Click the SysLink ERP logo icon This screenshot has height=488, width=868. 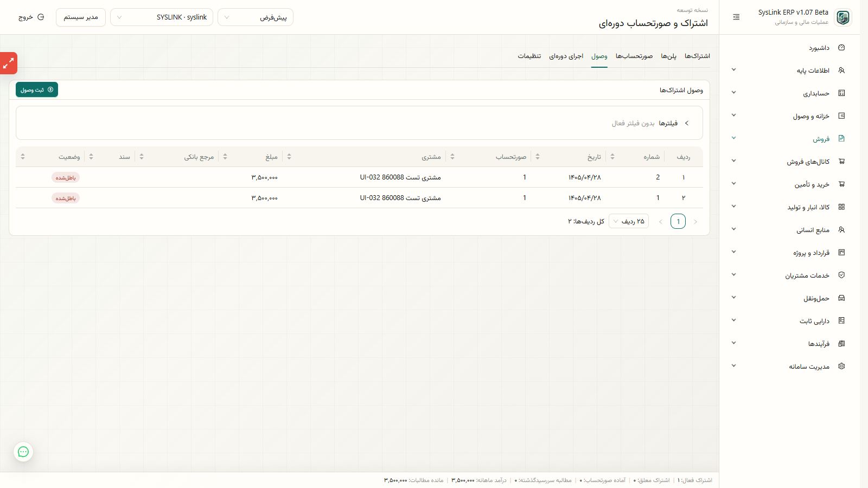[843, 17]
